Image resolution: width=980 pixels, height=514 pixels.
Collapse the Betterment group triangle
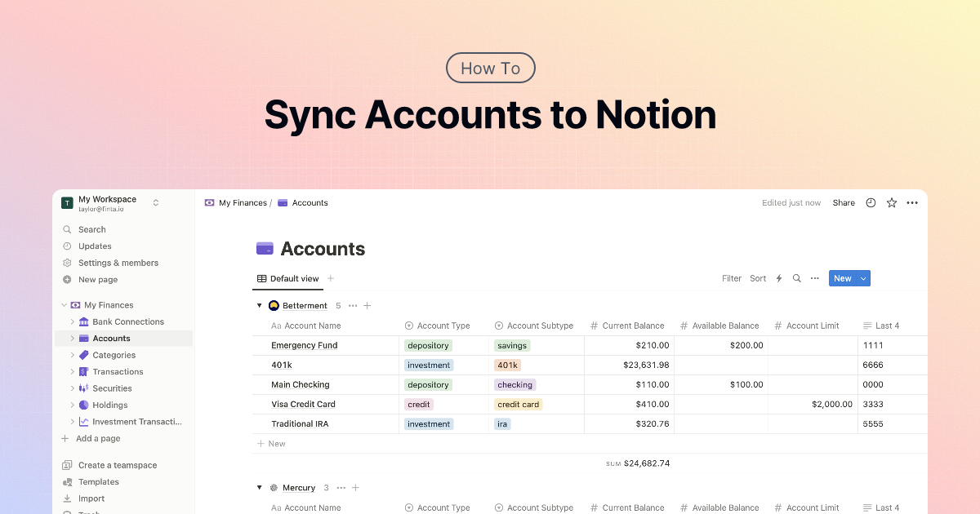click(259, 305)
